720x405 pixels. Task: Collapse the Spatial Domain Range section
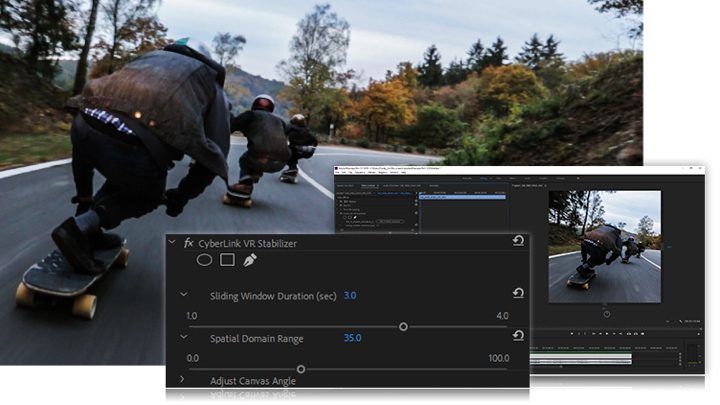(184, 337)
